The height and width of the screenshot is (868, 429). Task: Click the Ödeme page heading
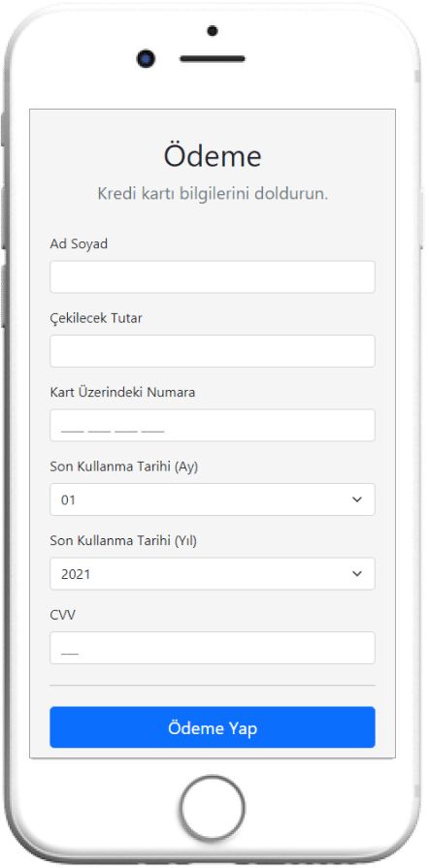pos(213,156)
